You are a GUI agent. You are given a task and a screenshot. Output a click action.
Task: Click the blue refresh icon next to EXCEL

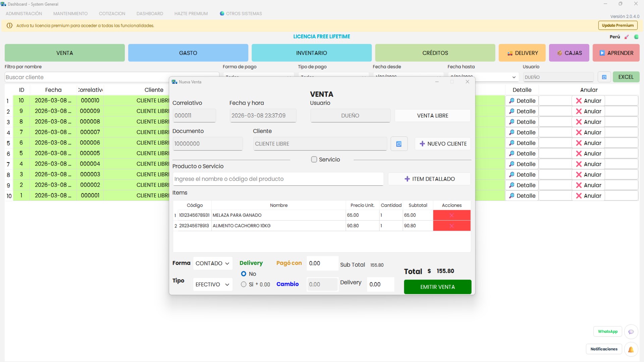pyautogui.click(x=604, y=77)
